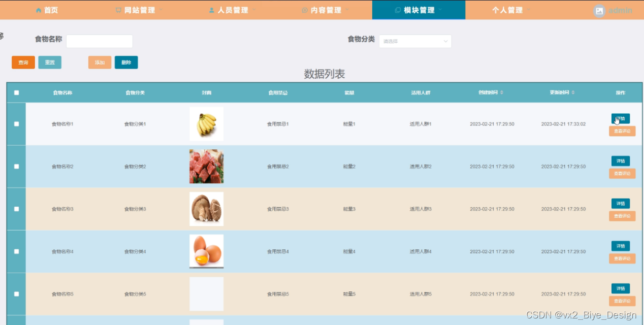Select the 食物名称1 cell
This screenshot has height=325, width=644.
tap(62, 124)
